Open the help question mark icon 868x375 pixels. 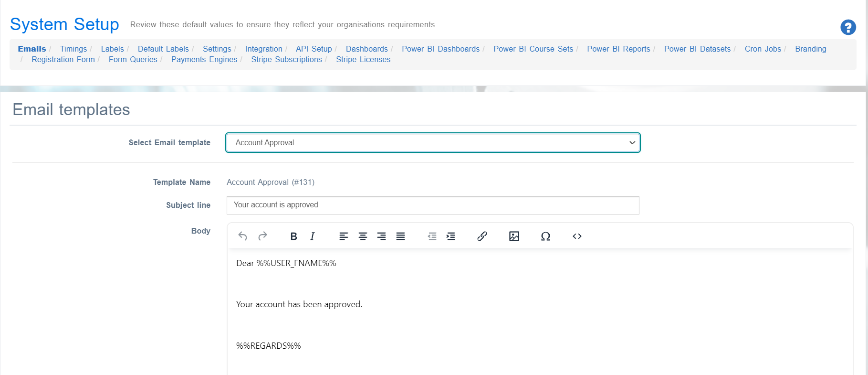[x=848, y=27]
